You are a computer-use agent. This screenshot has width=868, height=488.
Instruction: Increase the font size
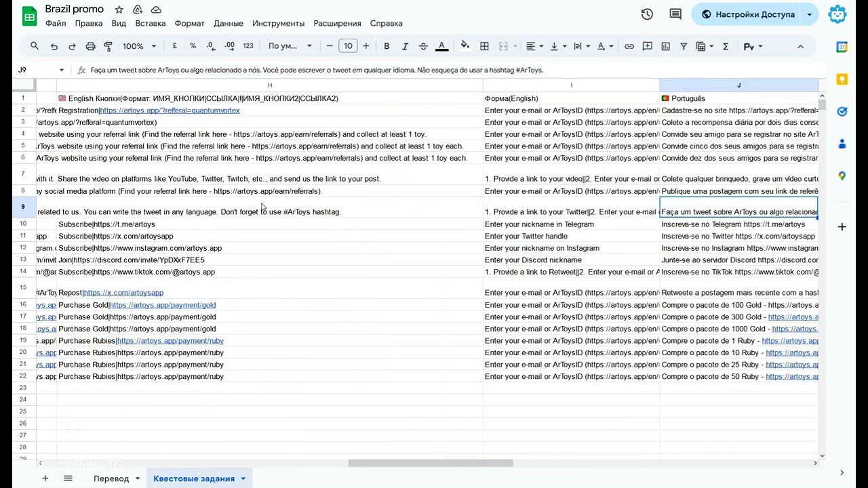pyautogui.click(x=366, y=46)
